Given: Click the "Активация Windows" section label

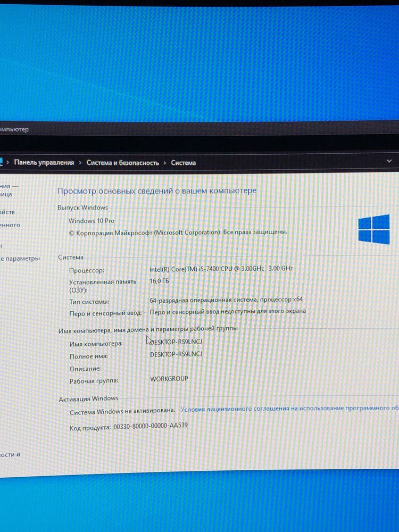Looking at the screenshot, I should pos(88,398).
